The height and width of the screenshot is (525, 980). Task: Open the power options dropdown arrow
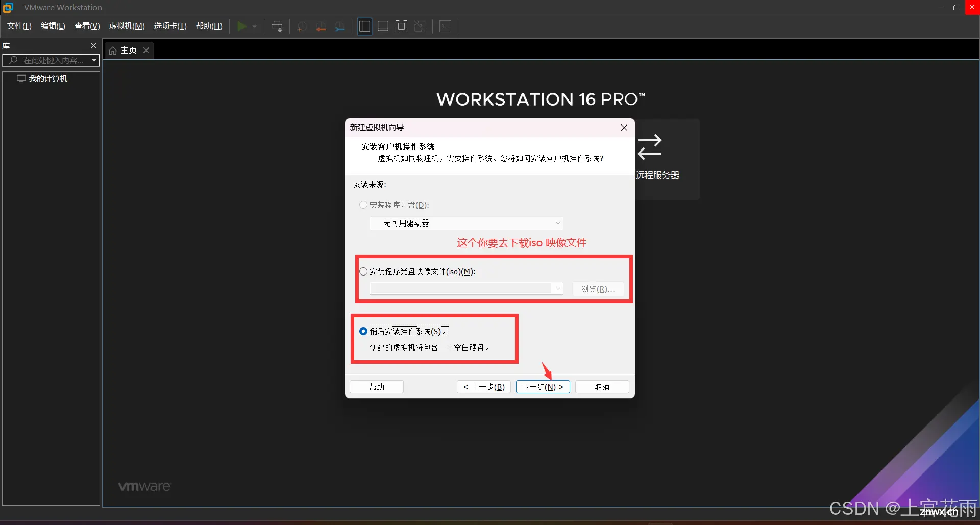click(x=254, y=26)
